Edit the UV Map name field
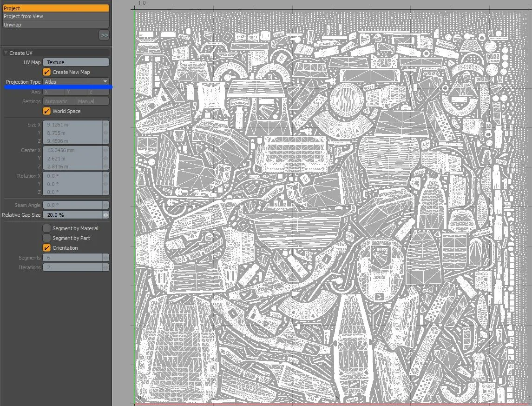The image size is (532, 406). click(x=76, y=62)
